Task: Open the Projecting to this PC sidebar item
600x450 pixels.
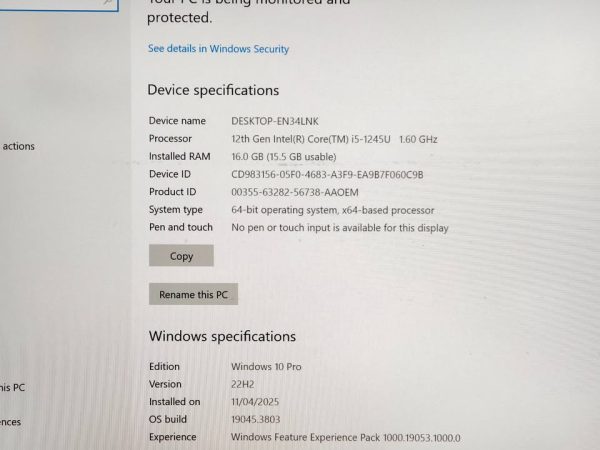Action: 12,388
